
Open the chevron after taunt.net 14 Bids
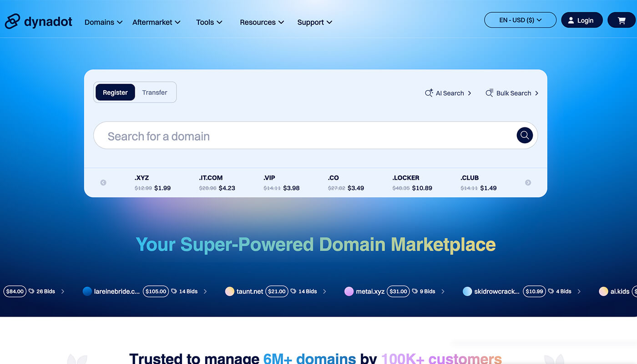tap(324, 291)
